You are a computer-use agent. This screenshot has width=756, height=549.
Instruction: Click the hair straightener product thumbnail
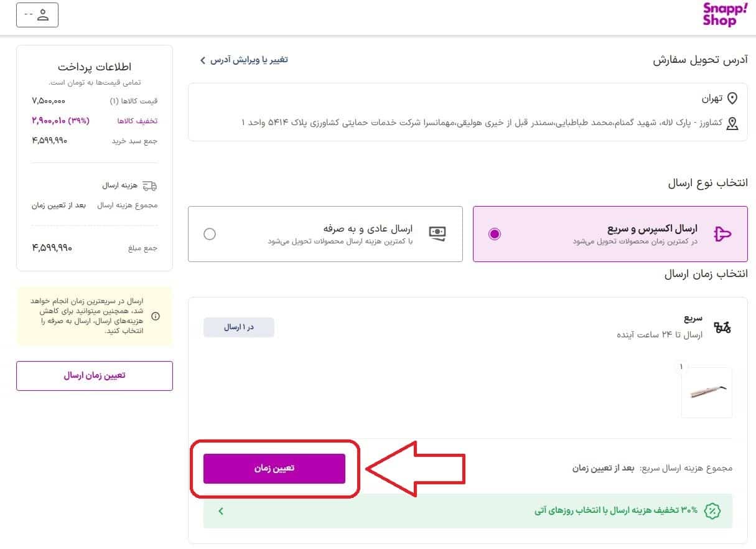pos(707,392)
